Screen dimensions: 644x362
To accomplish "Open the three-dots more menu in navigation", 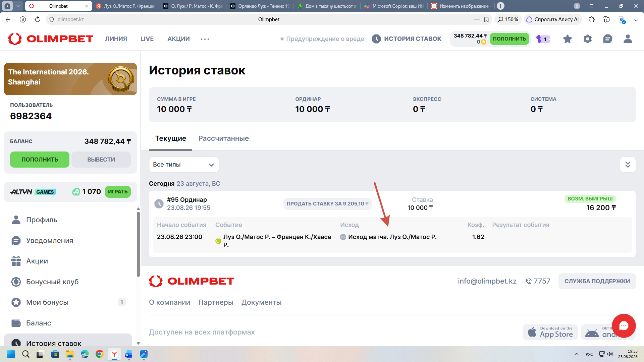I will pos(205,39).
